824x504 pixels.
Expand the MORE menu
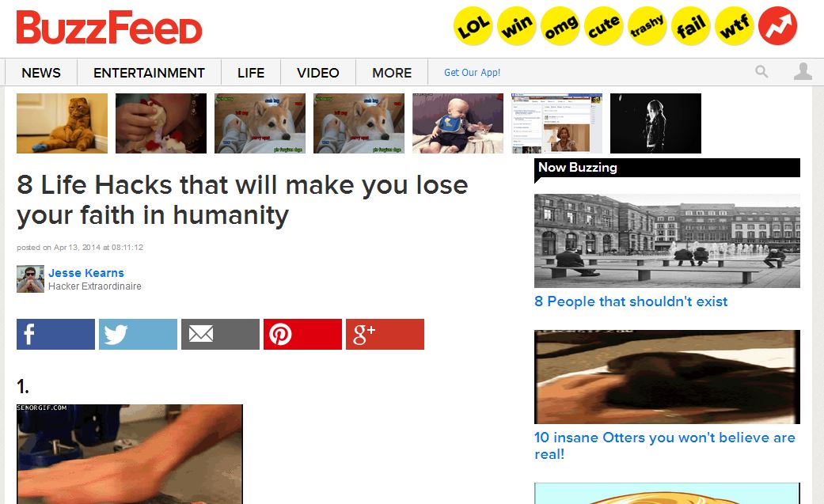392,73
